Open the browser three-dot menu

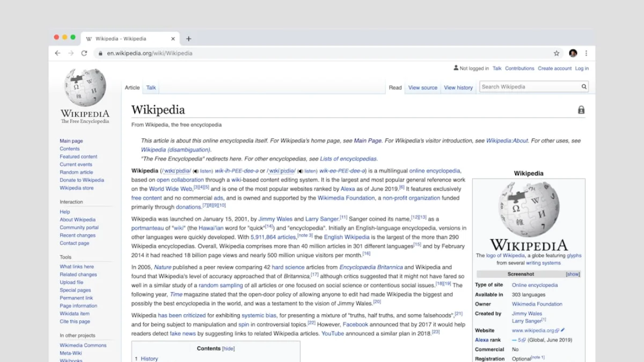[x=586, y=53]
